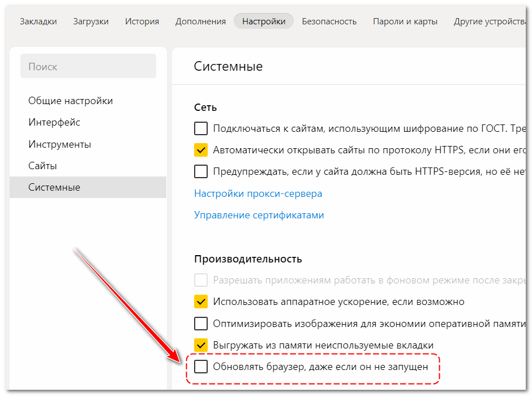Click the Управление сертификатами link

[x=259, y=215]
